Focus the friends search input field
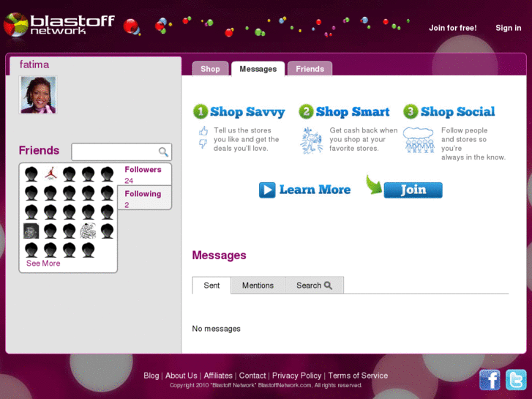Viewport: 532px width, 399px height. pyautogui.click(x=121, y=152)
